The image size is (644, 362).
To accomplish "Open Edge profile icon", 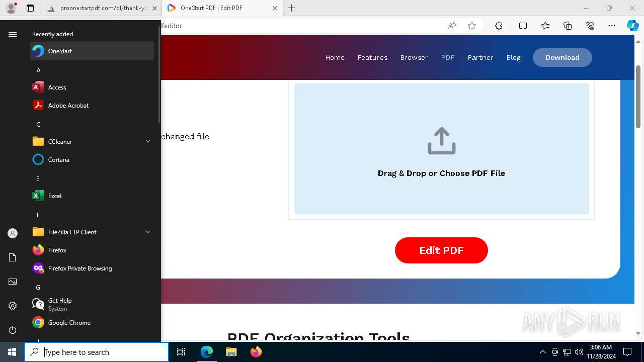I will [11, 8].
